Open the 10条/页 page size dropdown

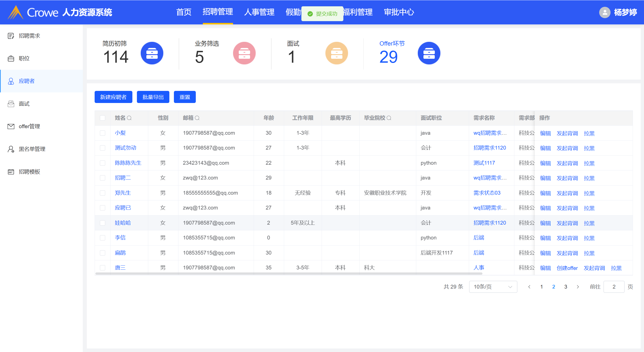pos(493,287)
